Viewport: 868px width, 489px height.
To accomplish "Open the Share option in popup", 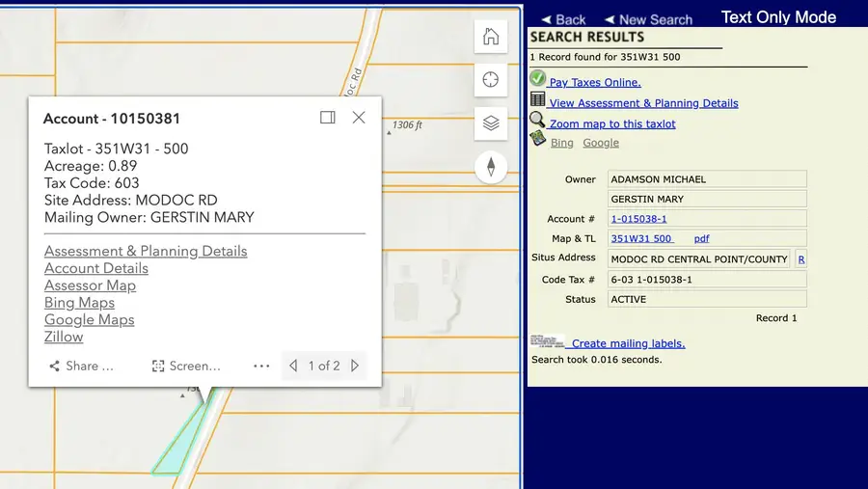I will [x=81, y=367].
